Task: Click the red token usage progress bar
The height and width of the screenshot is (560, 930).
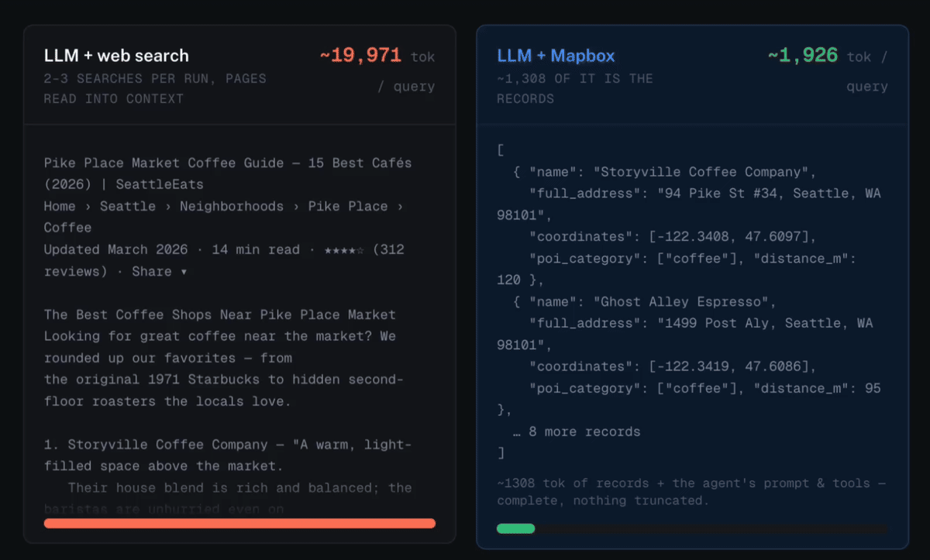Action: (x=239, y=524)
